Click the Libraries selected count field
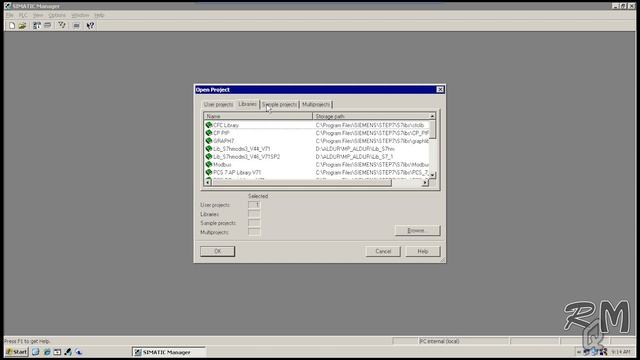This screenshot has width=640, height=360. pos(254,214)
